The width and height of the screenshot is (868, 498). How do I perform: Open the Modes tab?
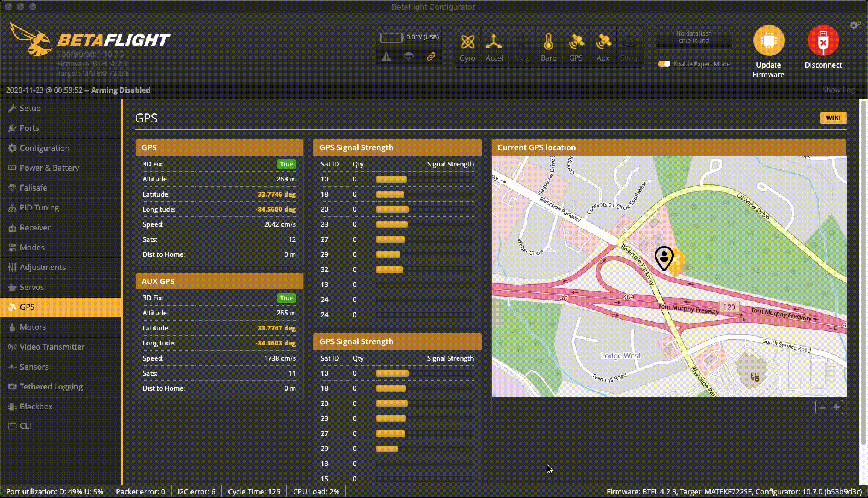click(60, 247)
